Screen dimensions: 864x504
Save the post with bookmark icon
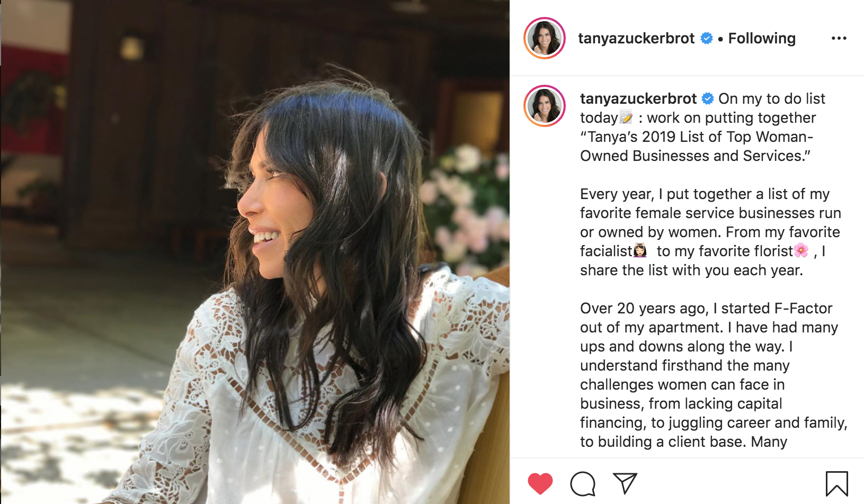(x=836, y=483)
